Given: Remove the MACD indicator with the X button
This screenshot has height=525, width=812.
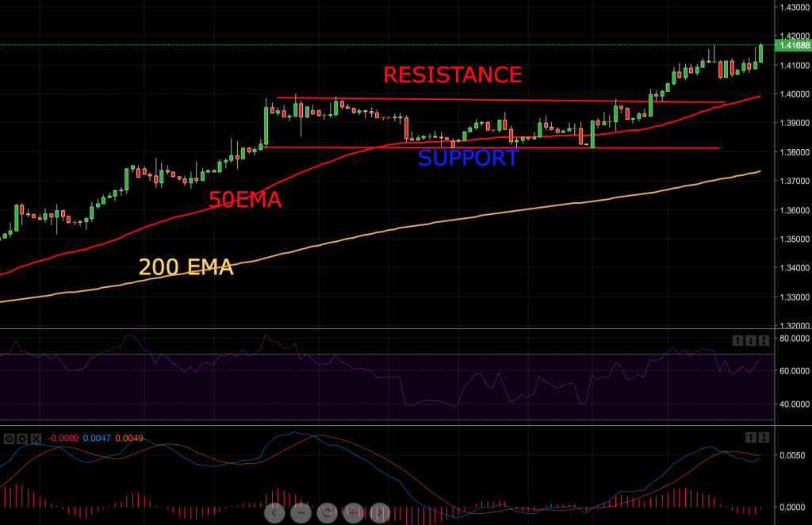Looking at the screenshot, I should point(35,437).
